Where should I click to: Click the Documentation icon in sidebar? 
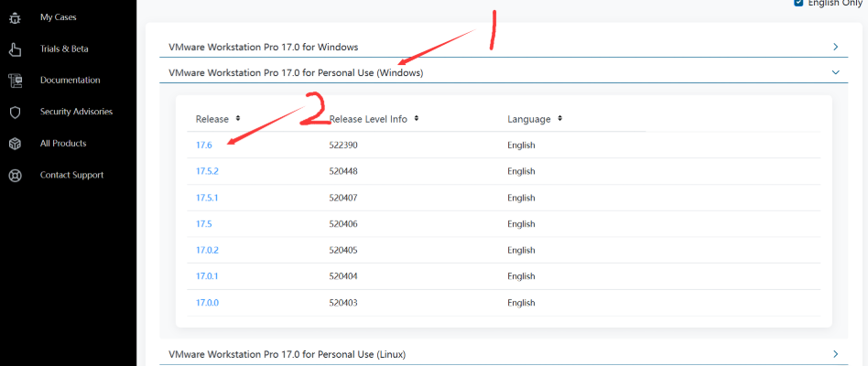(x=15, y=81)
